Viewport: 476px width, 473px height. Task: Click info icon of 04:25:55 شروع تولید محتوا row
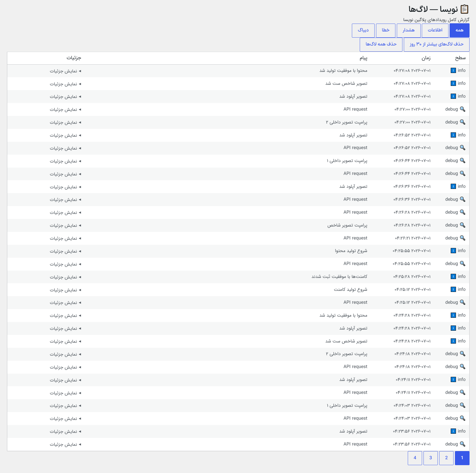[x=453, y=251]
